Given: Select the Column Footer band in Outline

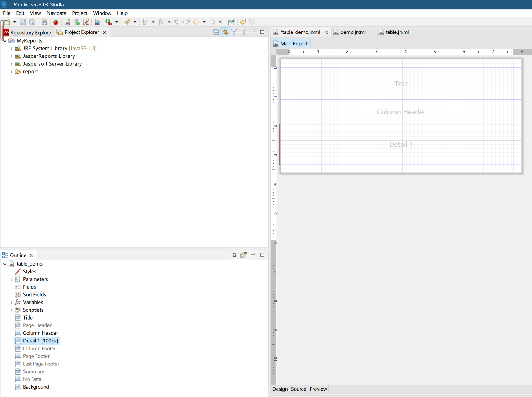Looking at the screenshot, I should (39, 348).
